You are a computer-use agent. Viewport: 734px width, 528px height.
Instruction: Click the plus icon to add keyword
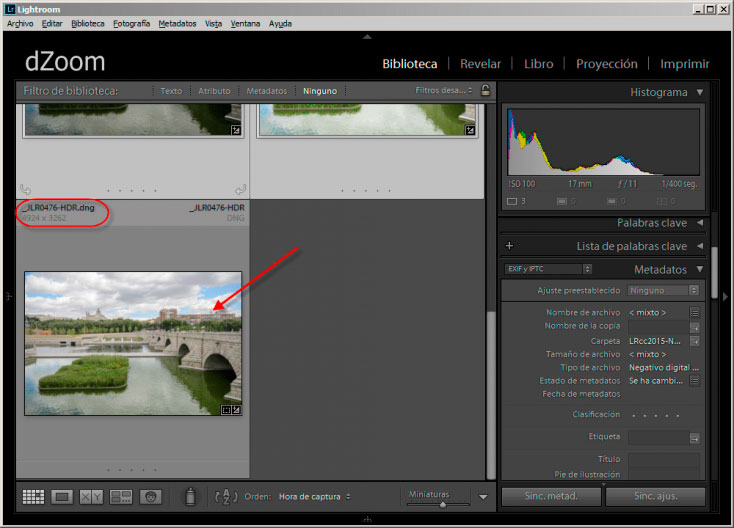pyautogui.click(x=509, y=246)
